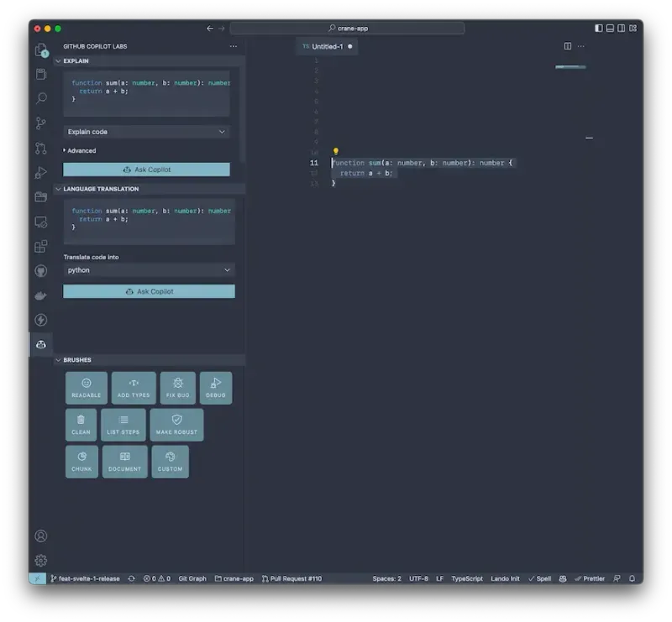Apply the Document brush
Image resolution: width=672 pixels, height=622 pixels.
[124, 462]
